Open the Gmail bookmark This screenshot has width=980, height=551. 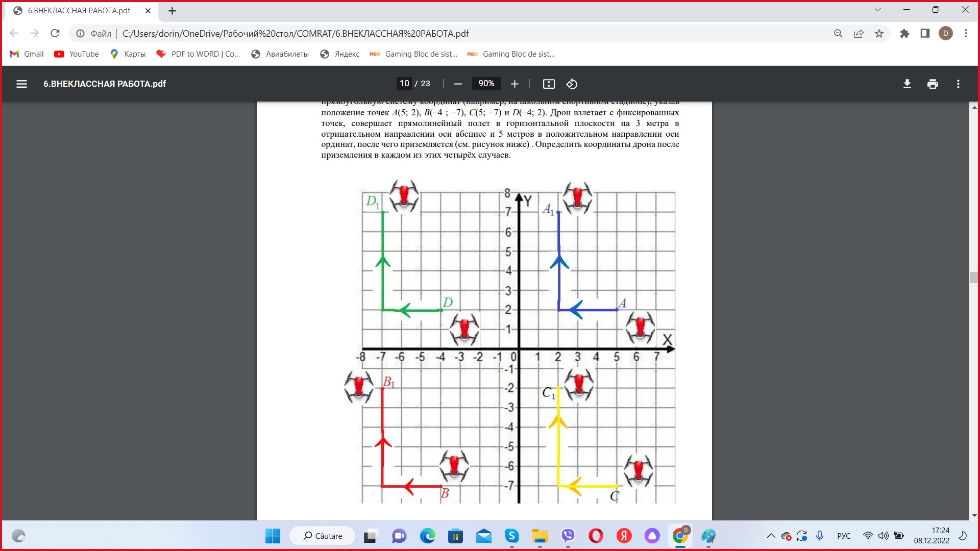pos(27,54)
